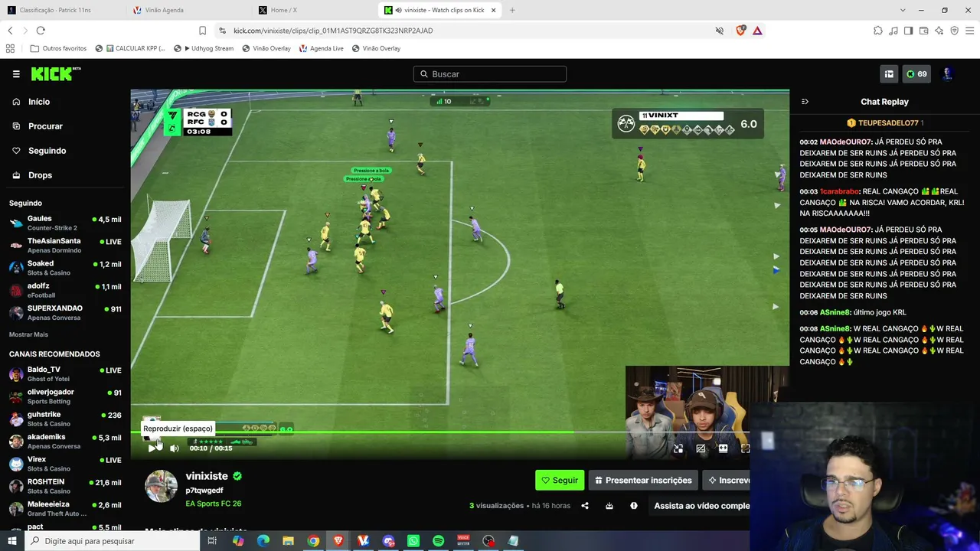Toggle the mini-player icon in the video controls
The image size is (980, 551).
pyautogui.click(x=678, y=448)
